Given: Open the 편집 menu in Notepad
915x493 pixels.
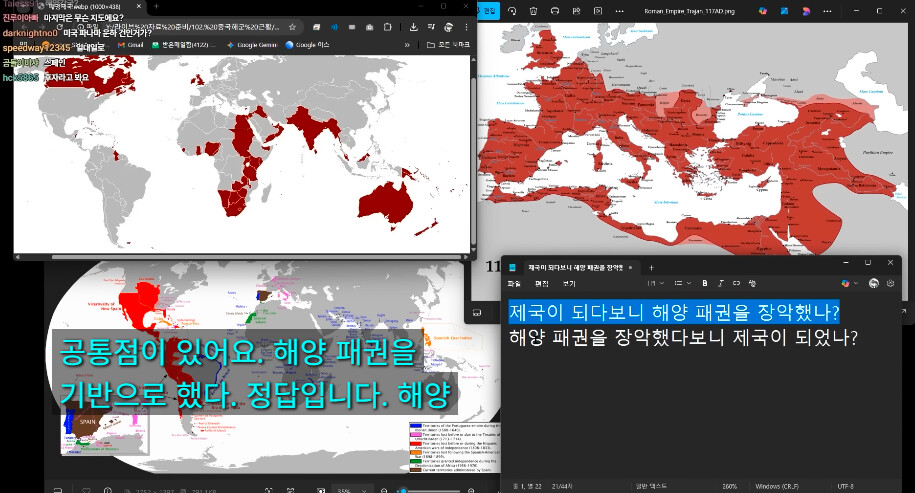Looking at the screenshot, I should click(542, 284).
